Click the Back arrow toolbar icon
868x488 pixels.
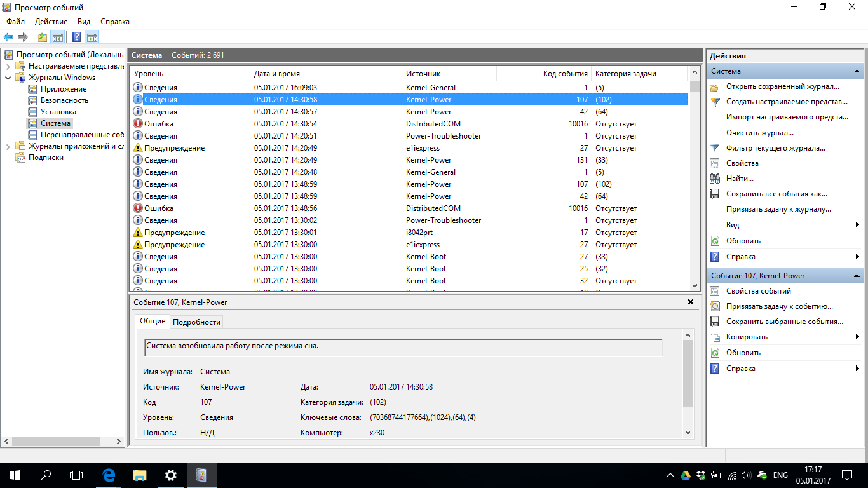(8, 37)
